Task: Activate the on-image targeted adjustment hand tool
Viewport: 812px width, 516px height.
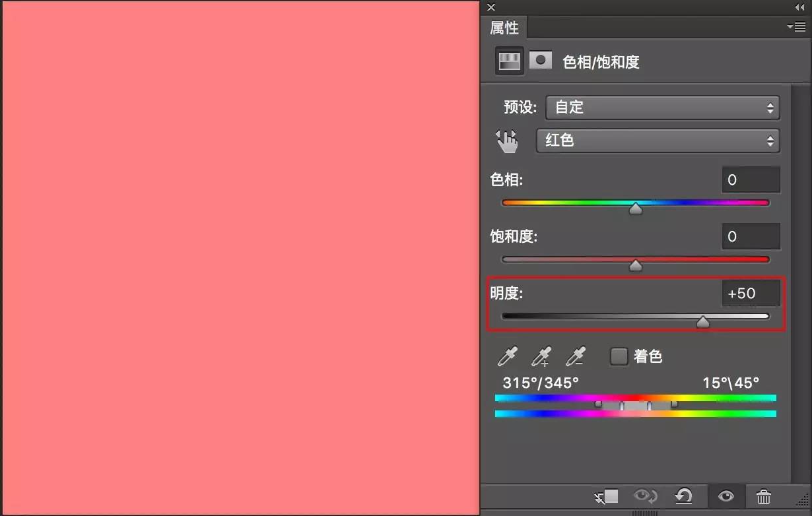Action: click(x=507, y=141)
